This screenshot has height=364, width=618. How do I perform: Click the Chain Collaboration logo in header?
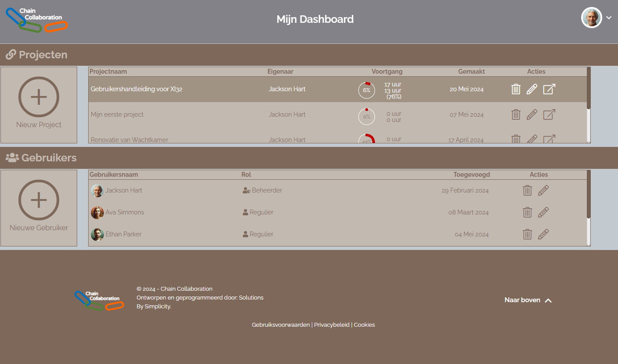tap(36, 20)
